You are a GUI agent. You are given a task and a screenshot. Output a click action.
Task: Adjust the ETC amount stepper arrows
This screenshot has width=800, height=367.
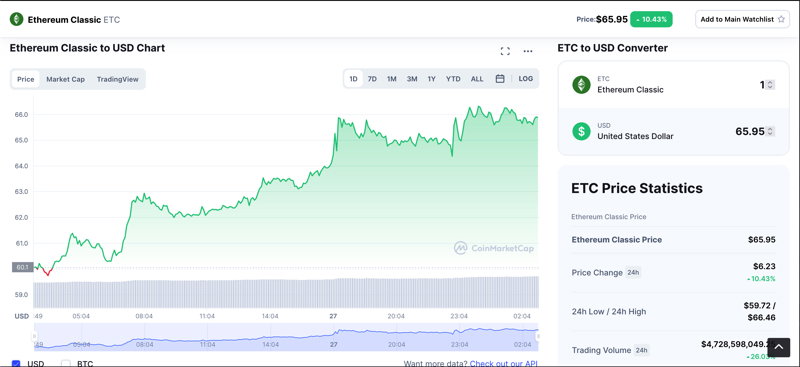click(770, 85)
